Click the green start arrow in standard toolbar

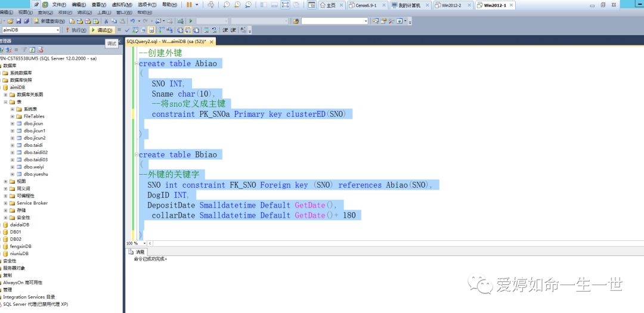tap(191, 21)
